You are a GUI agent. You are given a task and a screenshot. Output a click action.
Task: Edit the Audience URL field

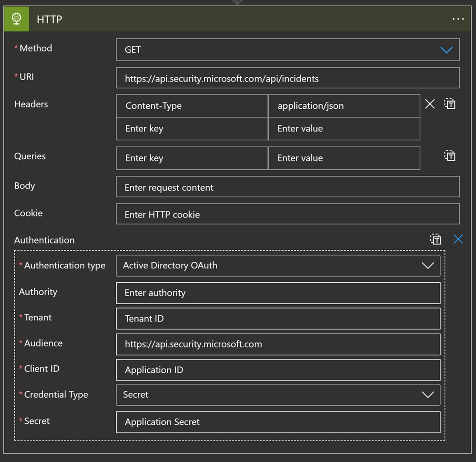click(278, 344)
